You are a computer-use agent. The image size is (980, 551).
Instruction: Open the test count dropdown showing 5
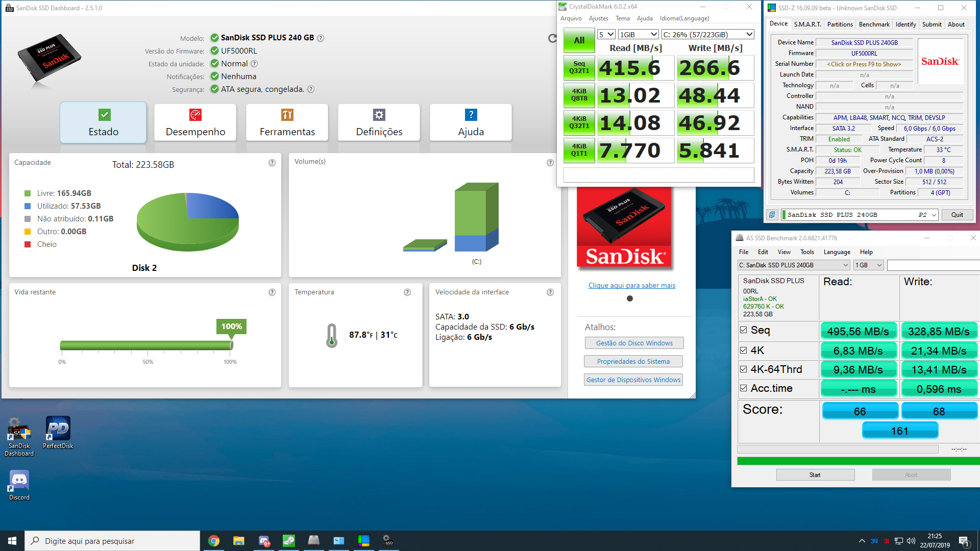click(x=606, y=34)
